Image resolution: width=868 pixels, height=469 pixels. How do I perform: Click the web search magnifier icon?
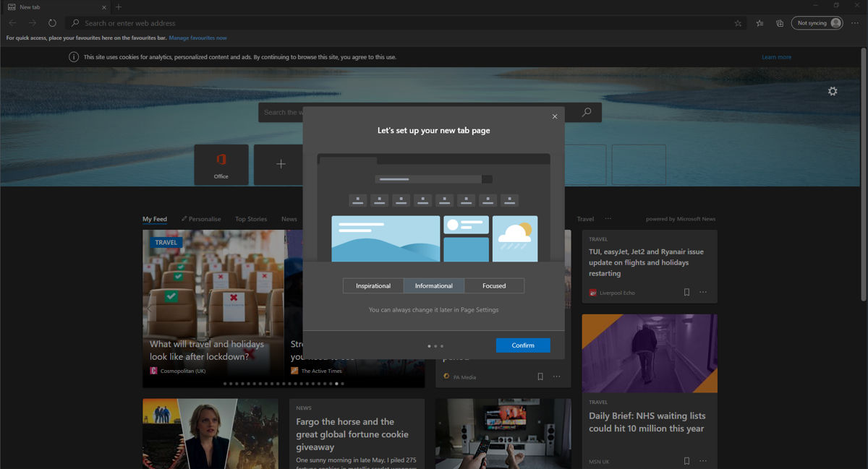(x=587, y=112)
